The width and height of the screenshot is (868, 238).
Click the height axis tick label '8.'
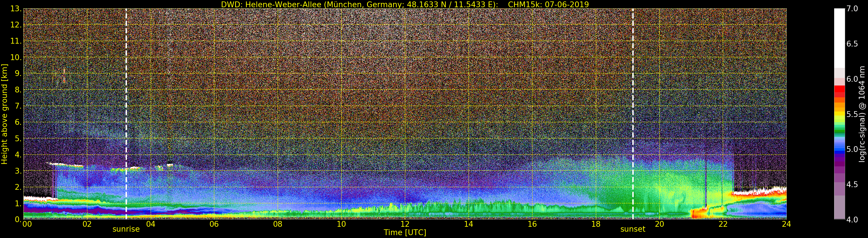coord(18,90)
